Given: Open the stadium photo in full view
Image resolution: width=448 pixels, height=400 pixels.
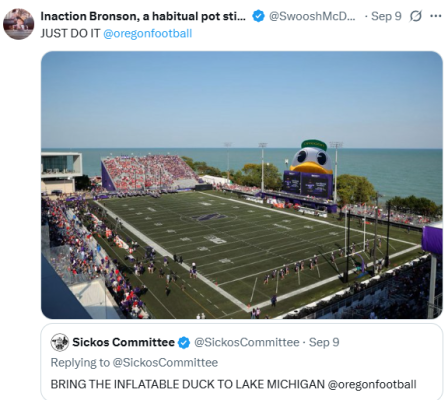Looking at the screenshot, I should coord(242,185).
